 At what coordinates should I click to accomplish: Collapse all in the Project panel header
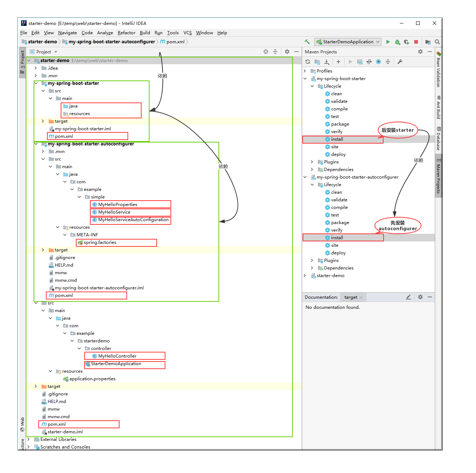275,52
